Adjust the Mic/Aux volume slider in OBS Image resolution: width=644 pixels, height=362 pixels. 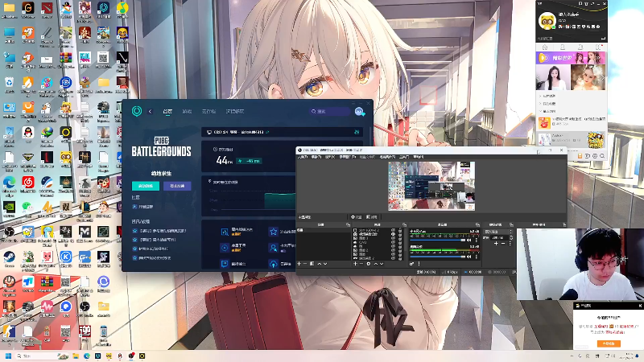[437, 240]
